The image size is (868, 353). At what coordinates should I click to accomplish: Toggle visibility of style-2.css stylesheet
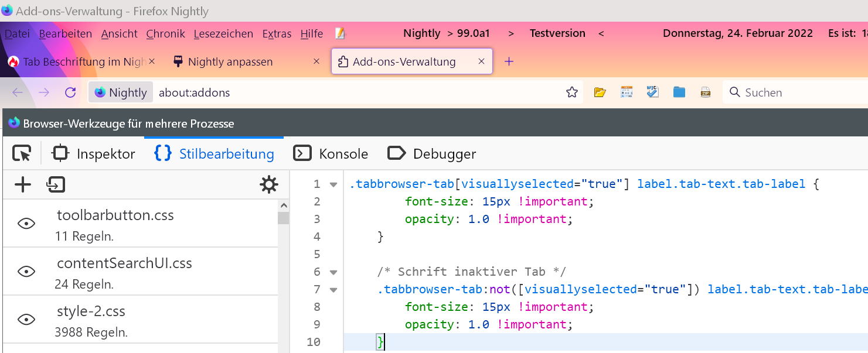pos(26,320)
